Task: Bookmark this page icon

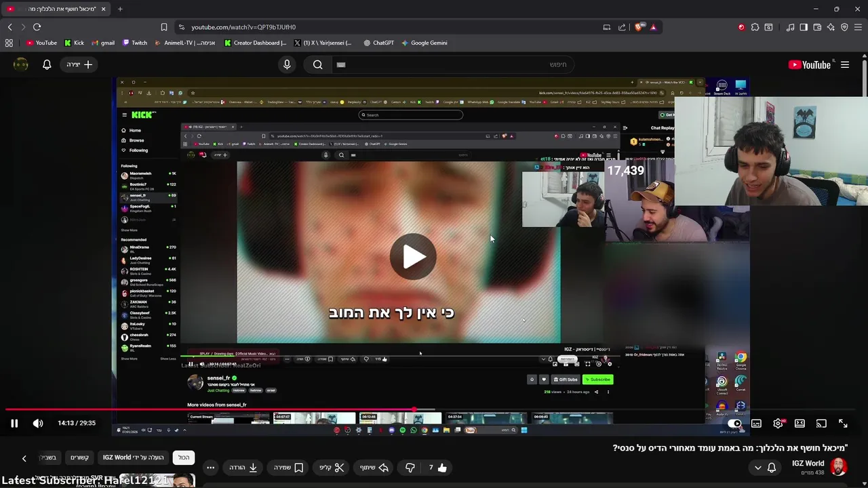Action: pos(164,27)
